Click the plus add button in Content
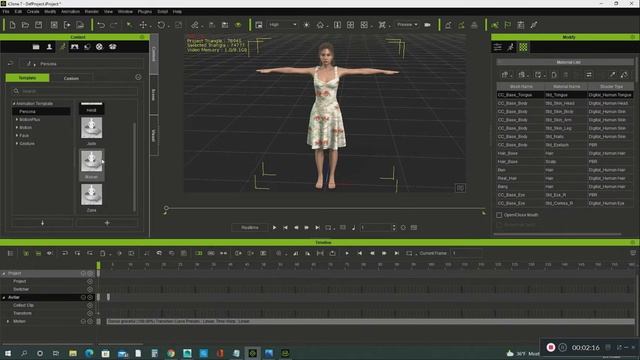This screenshot has height=360, width=640. pos(107,223)
